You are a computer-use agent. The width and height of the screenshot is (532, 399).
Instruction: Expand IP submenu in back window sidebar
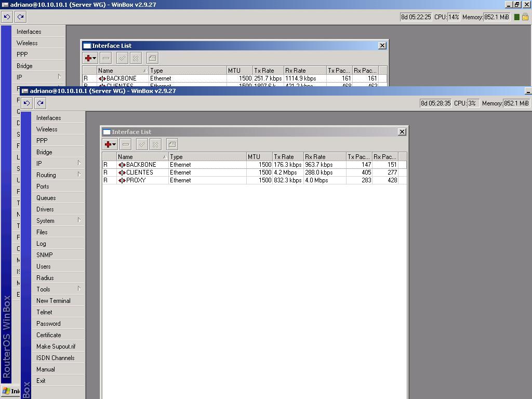tap(59, 77)
